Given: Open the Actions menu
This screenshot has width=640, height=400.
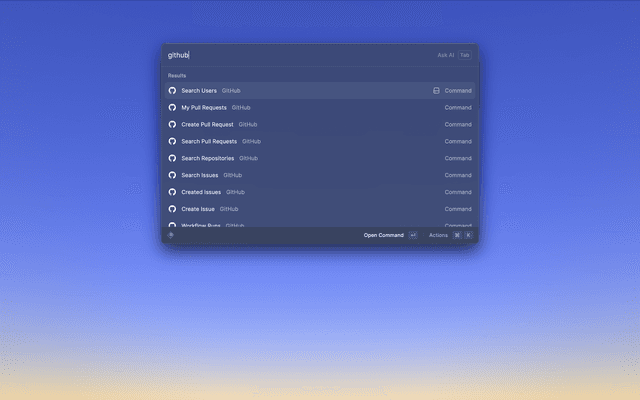Looking at the screenshot, I should (438, 235).
